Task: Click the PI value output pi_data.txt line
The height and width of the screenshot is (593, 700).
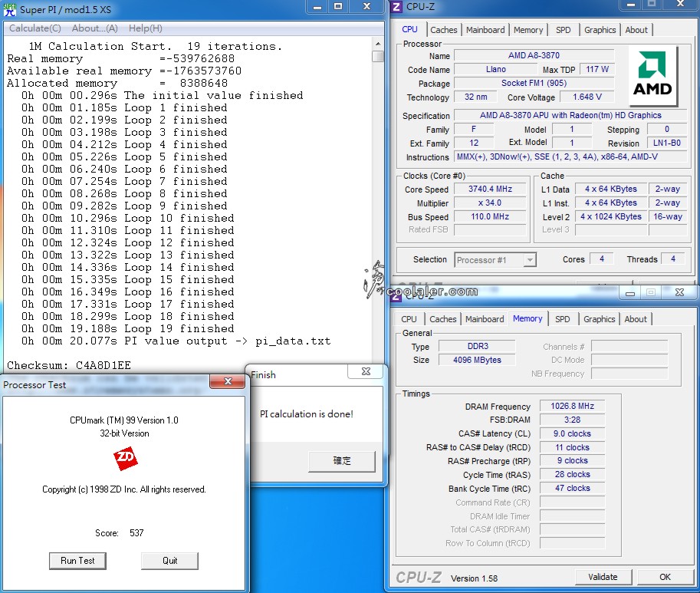Action: tap(176, 341)
